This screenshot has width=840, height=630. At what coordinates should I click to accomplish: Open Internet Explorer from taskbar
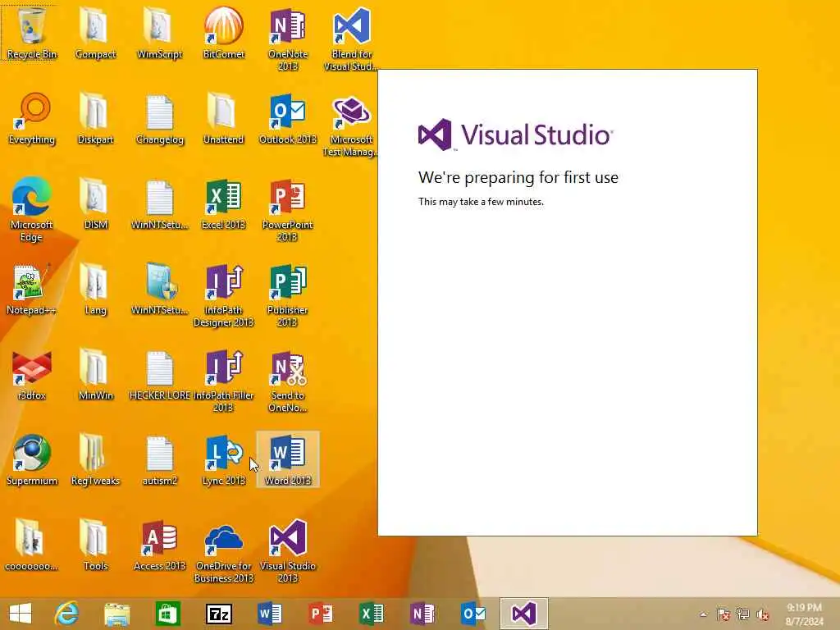coord(66,614)
